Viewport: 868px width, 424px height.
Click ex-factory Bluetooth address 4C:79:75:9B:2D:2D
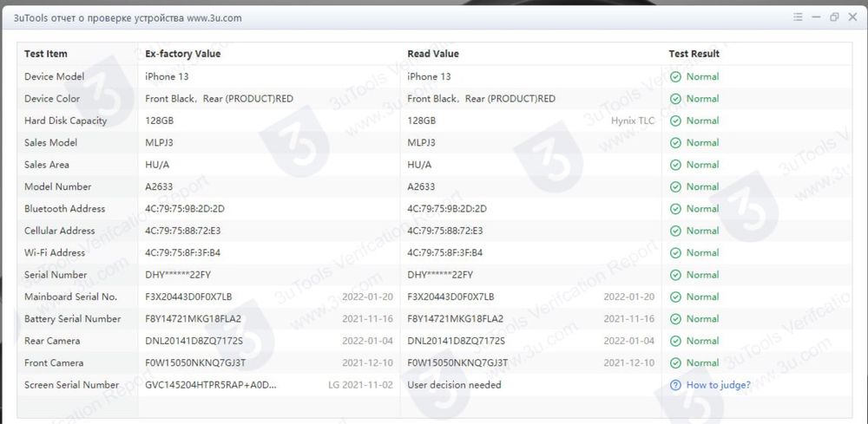pyautogui.click(x=184, y=209)
